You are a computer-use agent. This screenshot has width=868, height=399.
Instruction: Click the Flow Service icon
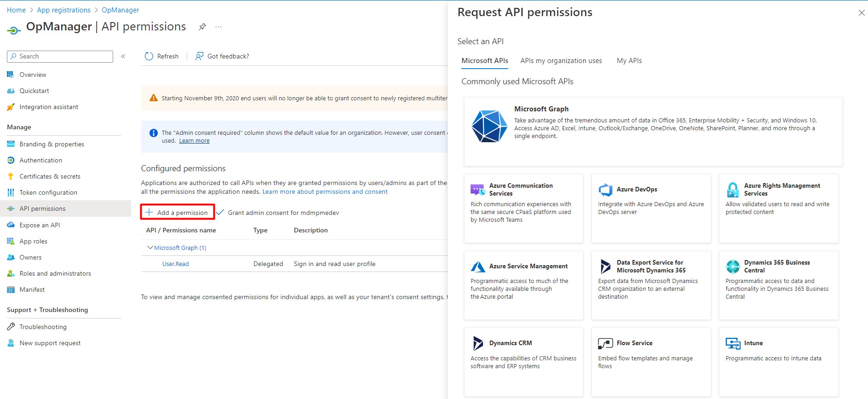click(605, 343)
